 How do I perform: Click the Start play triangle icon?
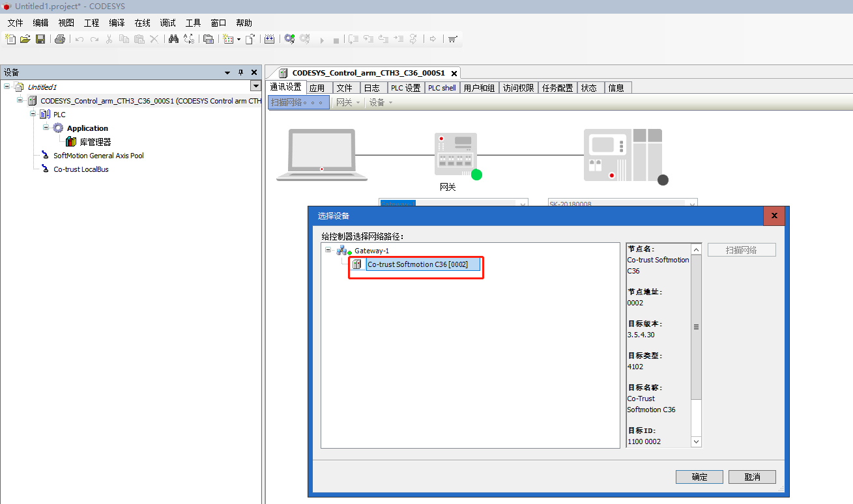click(321, 40)
